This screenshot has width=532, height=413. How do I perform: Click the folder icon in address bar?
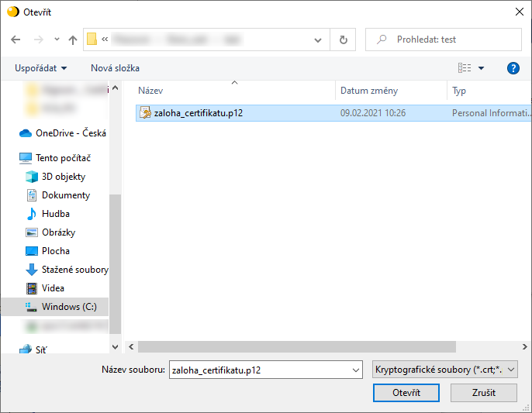(92, 39)
